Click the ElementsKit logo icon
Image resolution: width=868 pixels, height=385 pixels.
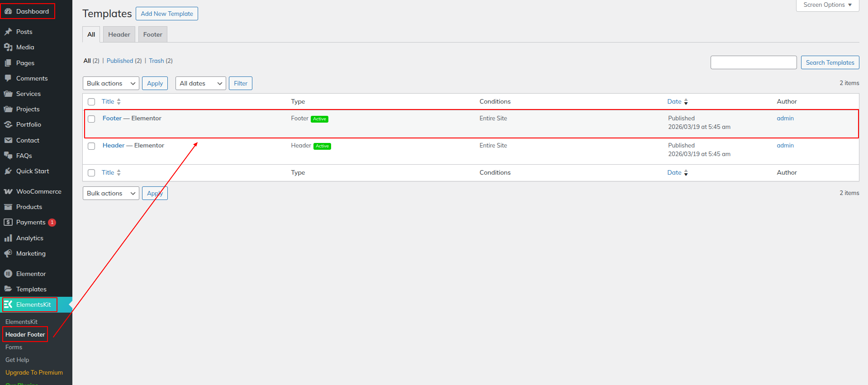(8, 304)
